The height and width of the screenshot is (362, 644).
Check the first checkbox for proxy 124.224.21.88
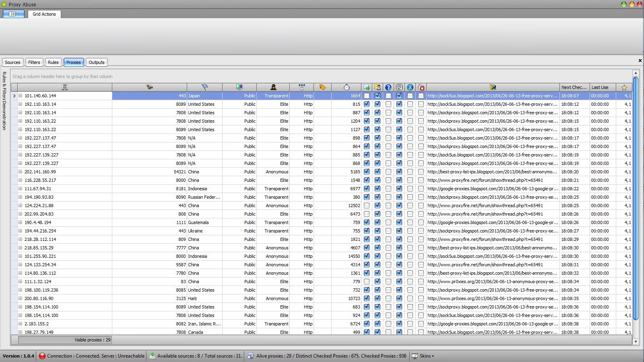(x=367, y=206)
